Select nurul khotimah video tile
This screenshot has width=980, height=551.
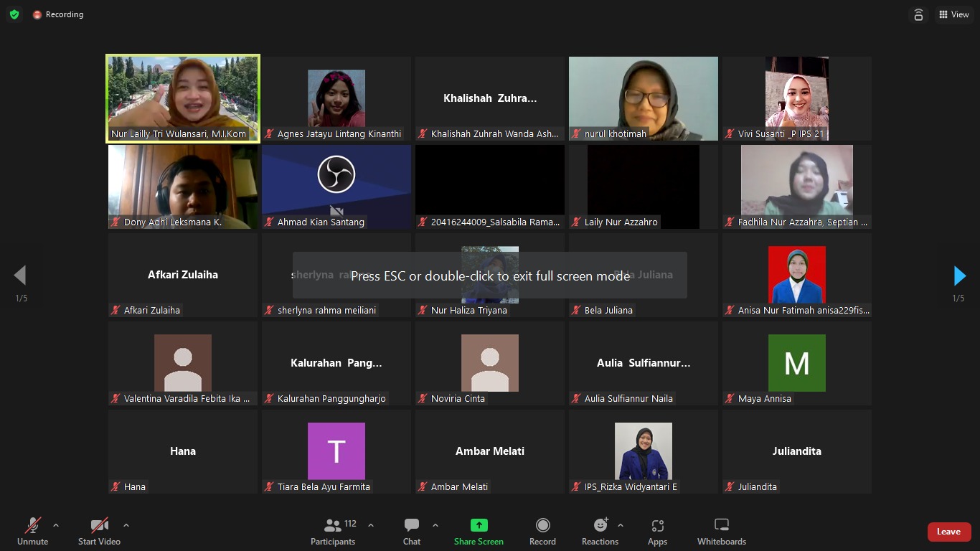coord(644,99)
